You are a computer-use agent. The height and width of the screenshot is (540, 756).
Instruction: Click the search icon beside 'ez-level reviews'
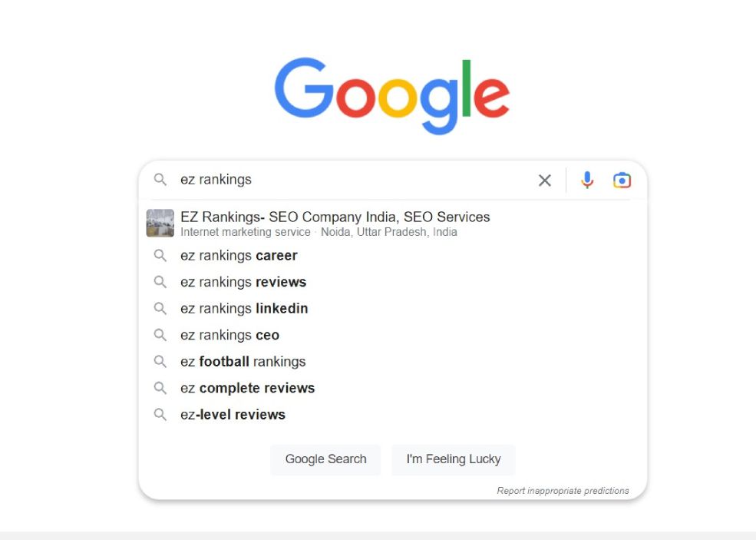(x=160, y=414)
